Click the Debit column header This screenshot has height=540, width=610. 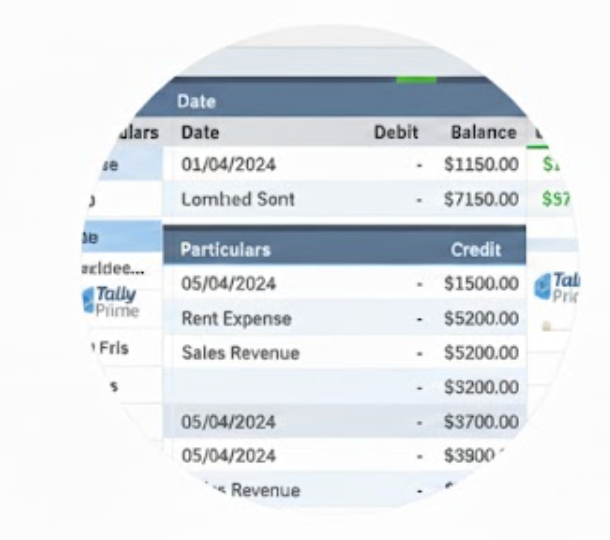[395, 132]
